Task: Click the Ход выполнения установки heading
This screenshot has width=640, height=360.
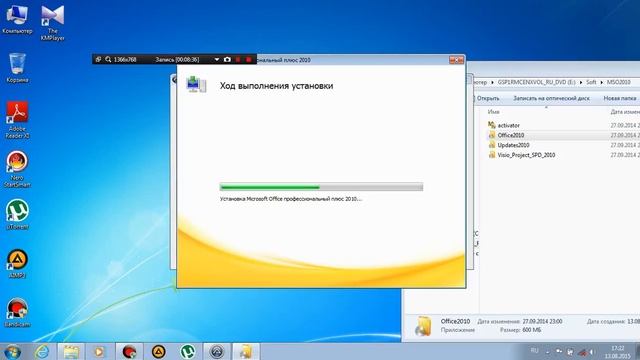Action: (276, 86)
